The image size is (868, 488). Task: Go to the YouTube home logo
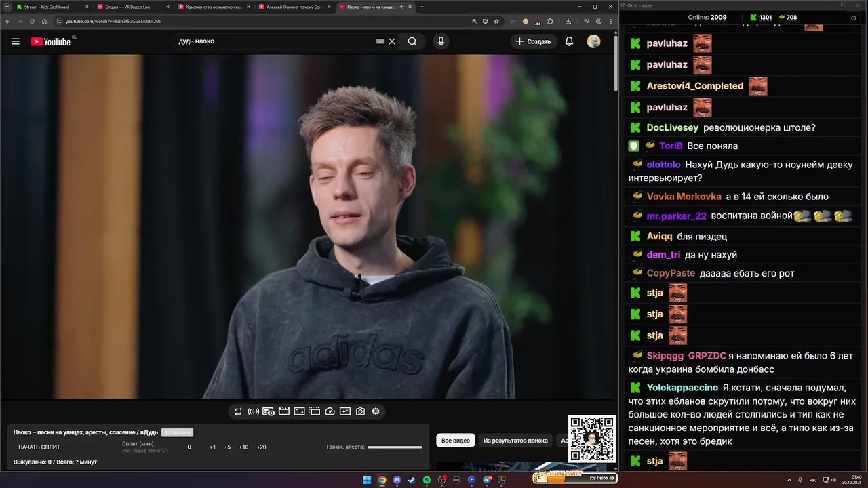coord(51,41)
